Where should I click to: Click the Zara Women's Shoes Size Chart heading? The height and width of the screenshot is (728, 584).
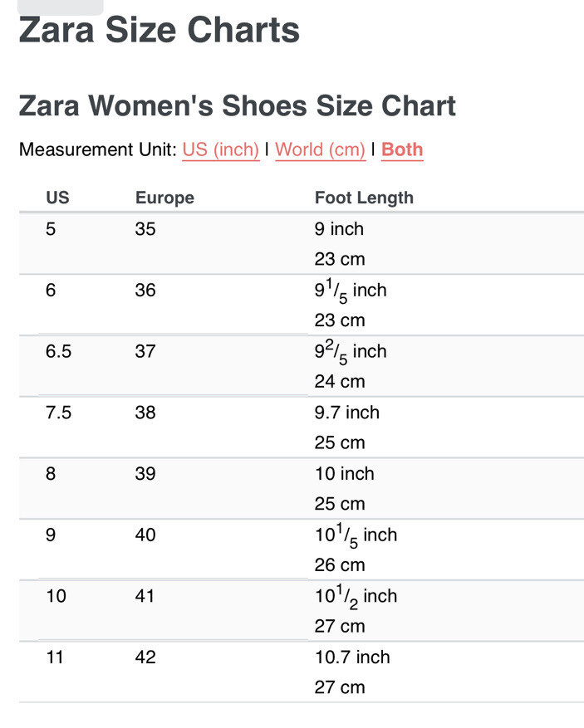pyautogui.click(x=237, y=106)
